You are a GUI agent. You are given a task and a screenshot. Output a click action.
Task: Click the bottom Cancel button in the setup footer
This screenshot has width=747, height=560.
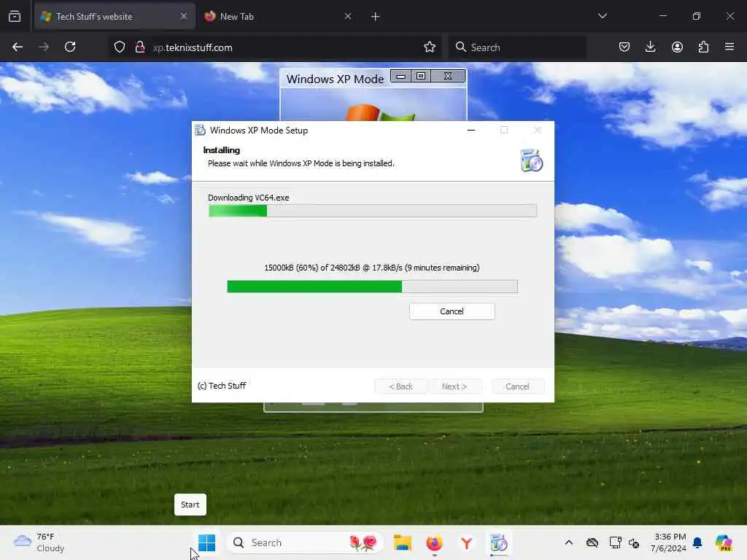click(x=517, y=386)
